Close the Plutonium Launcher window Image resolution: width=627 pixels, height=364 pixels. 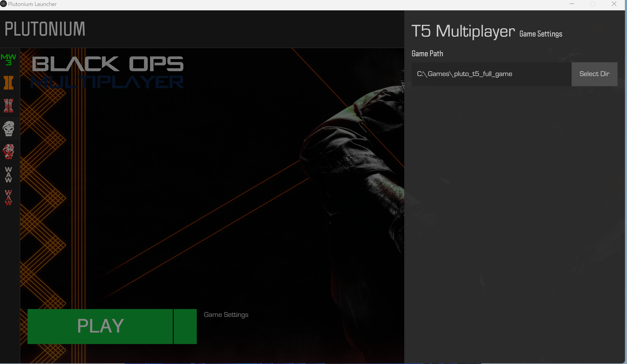tap(614, 4)
